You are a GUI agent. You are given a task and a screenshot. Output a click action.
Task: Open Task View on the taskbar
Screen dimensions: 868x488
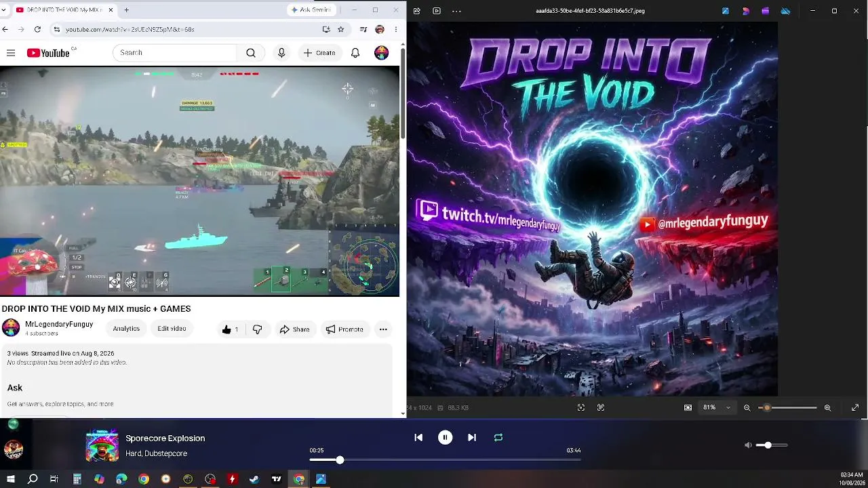(54, 479)
